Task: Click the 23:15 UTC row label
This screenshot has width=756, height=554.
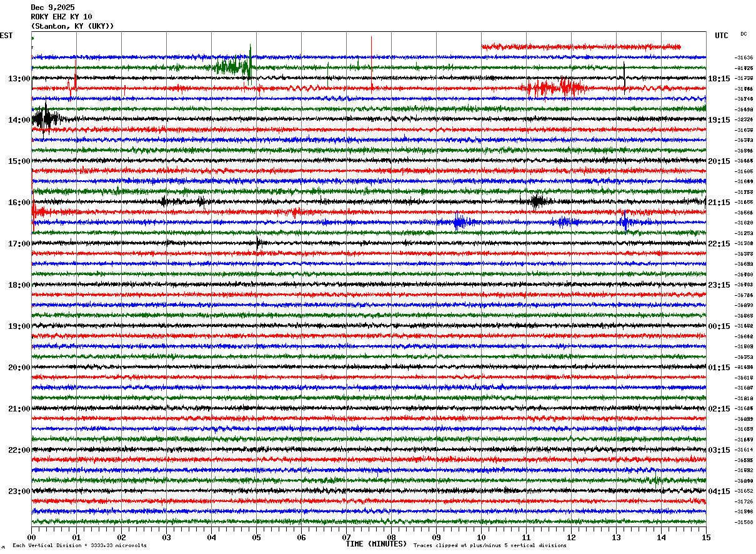Action: tap(719, 285)
